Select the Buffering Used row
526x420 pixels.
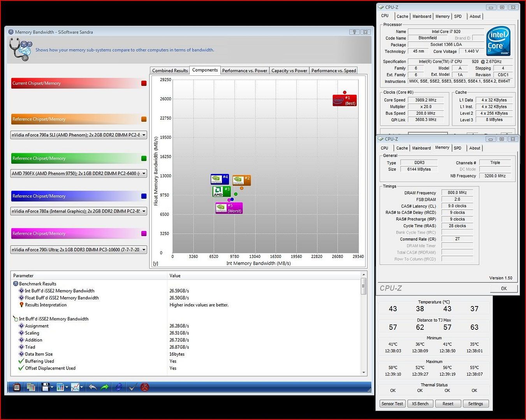(x=186, y=361)
